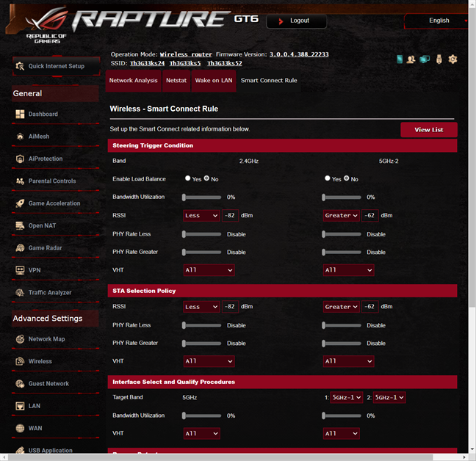The image size is (476, 461).
Task: Open Game Radar icon
Action: pyautogui.click(x=20, y=248)
